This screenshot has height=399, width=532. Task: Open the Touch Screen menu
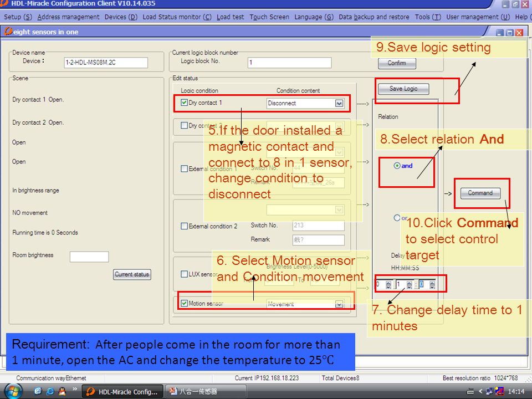[269, 17]
